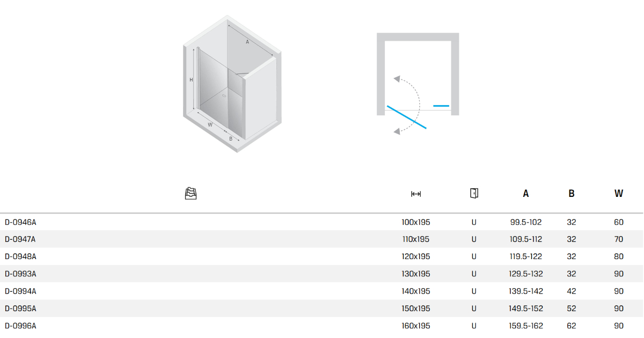Click the 129.5-132 range value
644x338 pixels.
(526, 274)
